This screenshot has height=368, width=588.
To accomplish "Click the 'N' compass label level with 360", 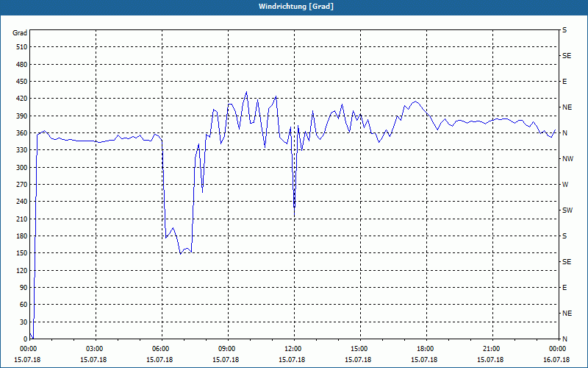I will point(564,133).
